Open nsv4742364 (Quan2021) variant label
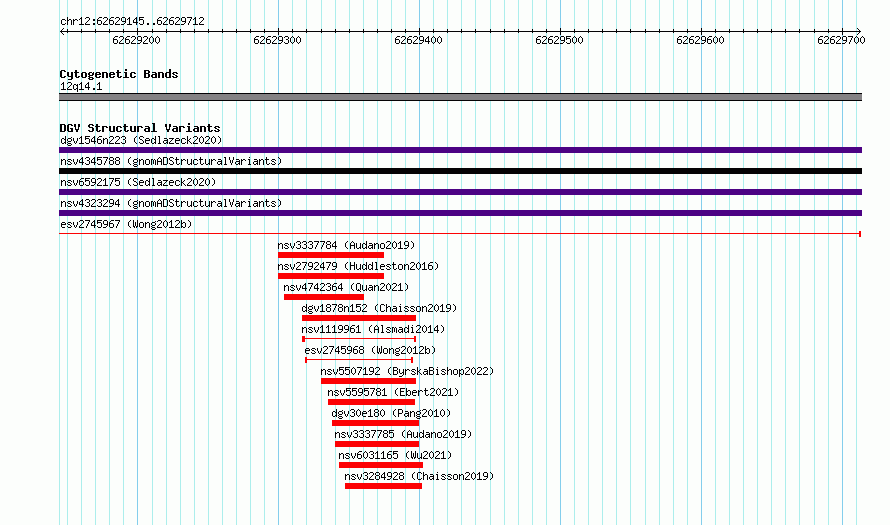This screenshot has height=525, width=890. pyautogui.click(x=346, y=287)
